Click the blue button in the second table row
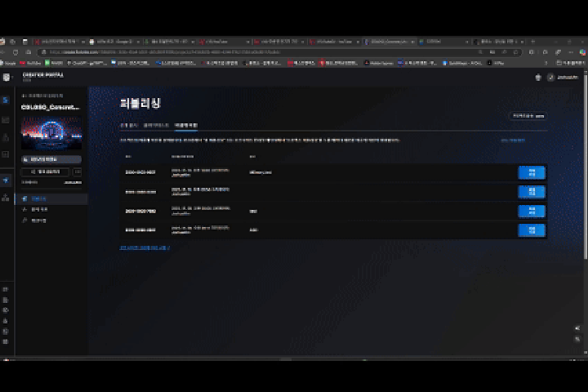The width and height of the screenshot is (588, 392). 532,192
